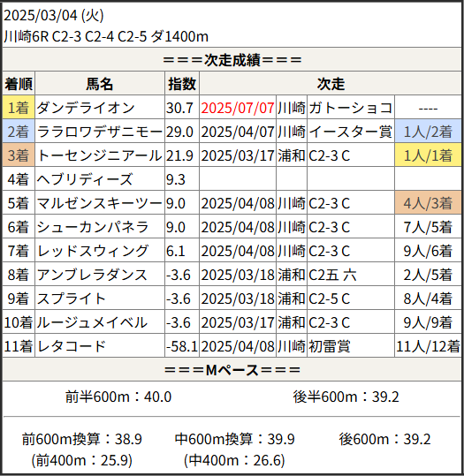The width and height of the screenshot is (464, 476).
Task: Click the 次走 column header
Action: coord(331,84)
